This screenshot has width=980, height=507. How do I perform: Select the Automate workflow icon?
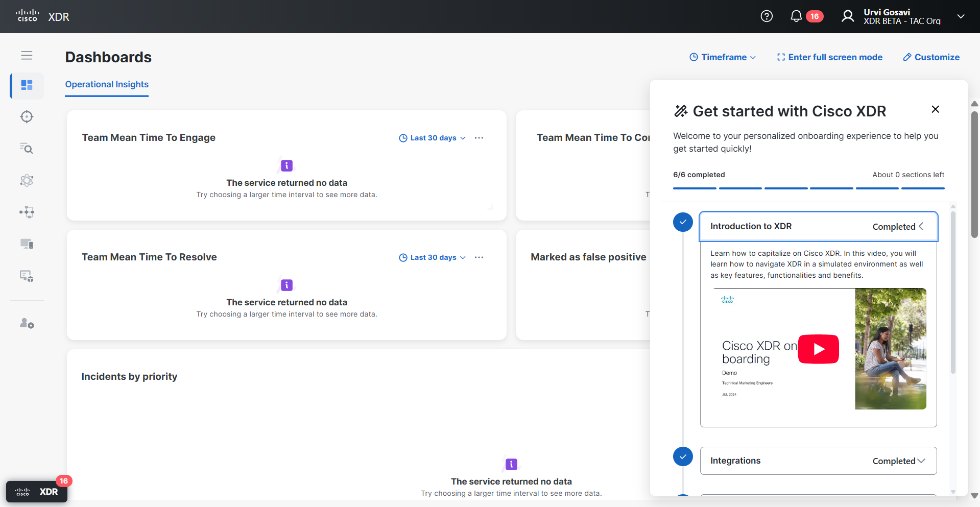(27, 212)
